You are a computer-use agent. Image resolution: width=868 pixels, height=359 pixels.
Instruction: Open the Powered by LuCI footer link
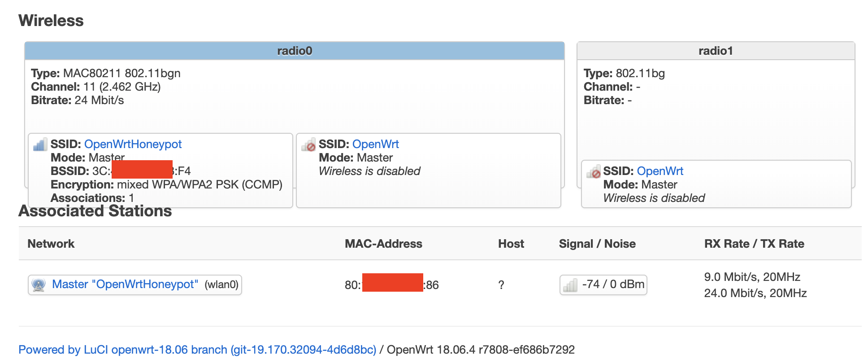pyautogui.click(x=197, y=350)
